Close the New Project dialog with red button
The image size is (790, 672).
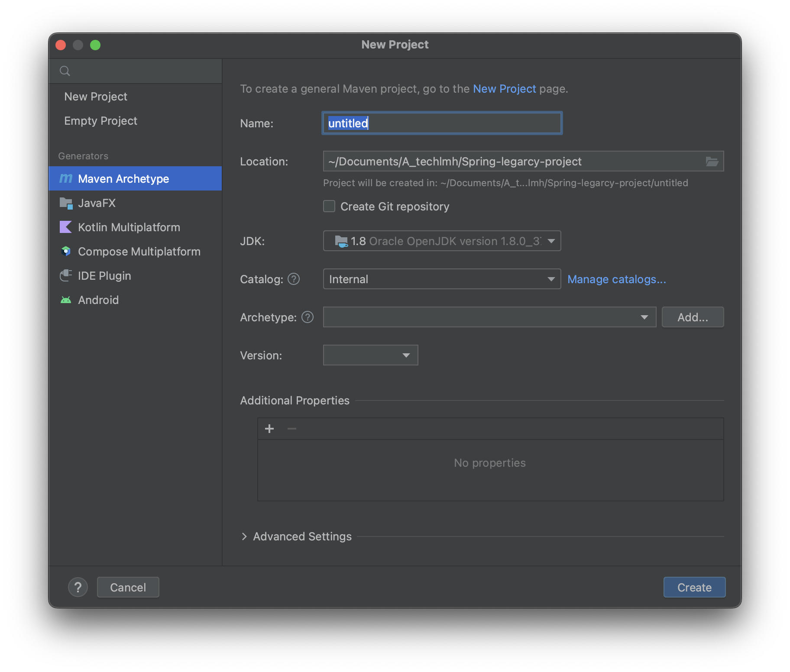(x=61, y=45)
